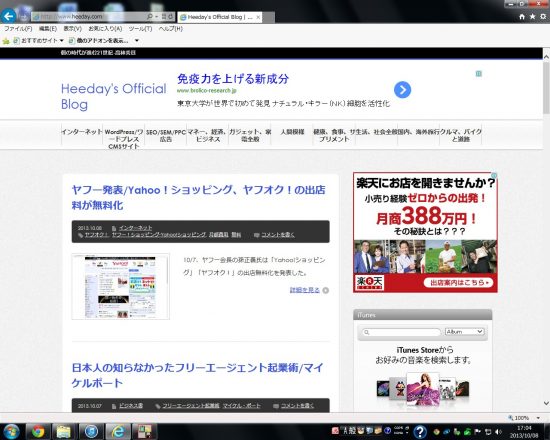The width and height of the screenshot is (550, 440).
Task: Open the SEO/SEM/PPC広告 category
Action: click(x=166, y=135)
